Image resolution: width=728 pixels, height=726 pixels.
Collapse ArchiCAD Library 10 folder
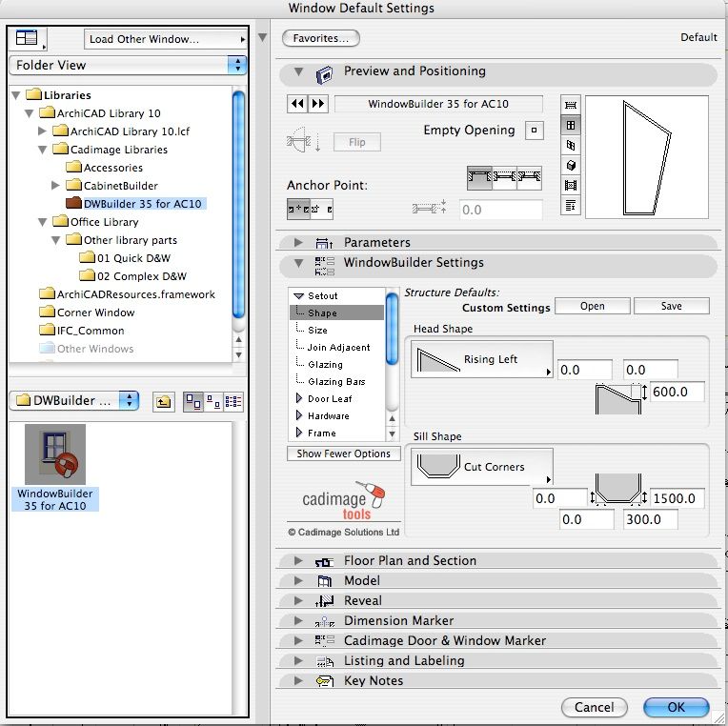pyautogui.click(x=30, y=113)
